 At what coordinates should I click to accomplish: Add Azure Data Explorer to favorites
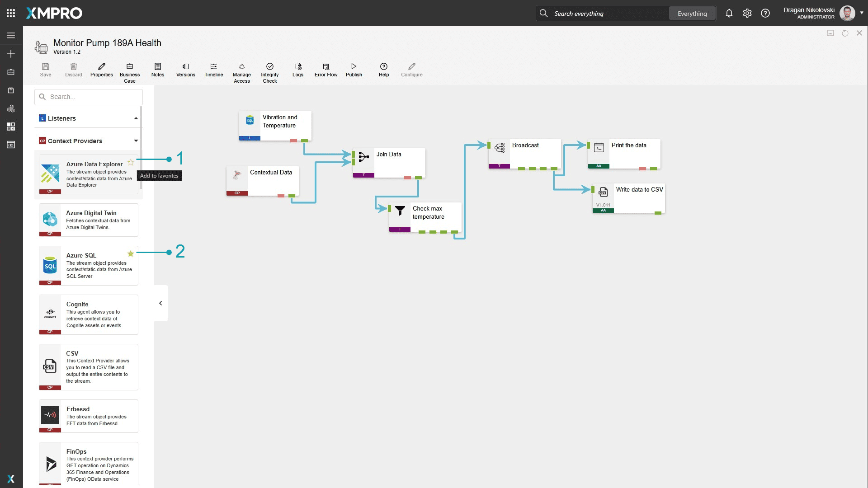(131, 163)
